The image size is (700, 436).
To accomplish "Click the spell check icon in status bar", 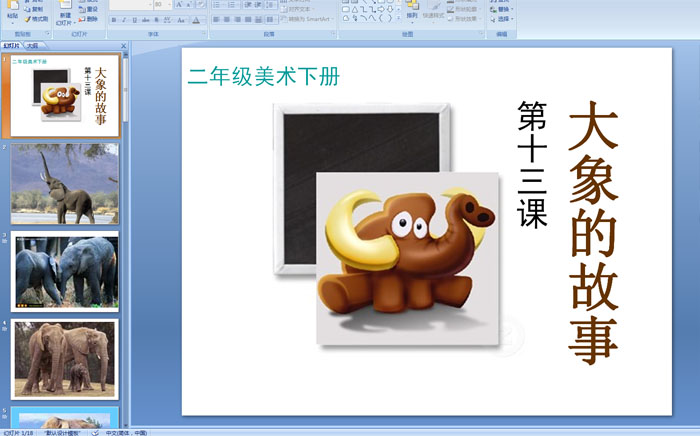I will 96,433.
